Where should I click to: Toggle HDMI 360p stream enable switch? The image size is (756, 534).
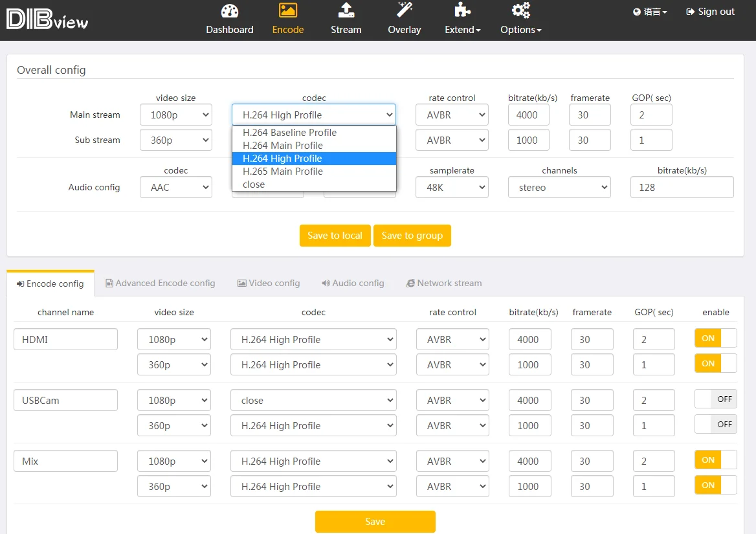pos(715,363)
